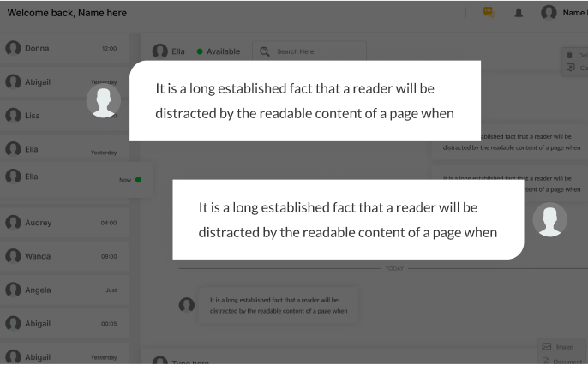Click the 09:00 timestamp on Wanda's row
Viewport: 588px width, 365px height.
click(109, 257)
